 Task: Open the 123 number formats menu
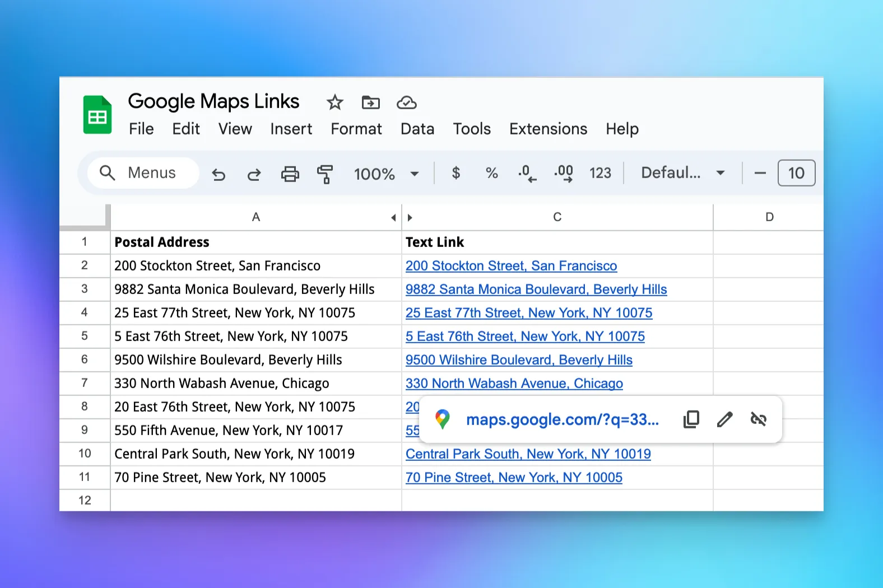click(600, 173)
